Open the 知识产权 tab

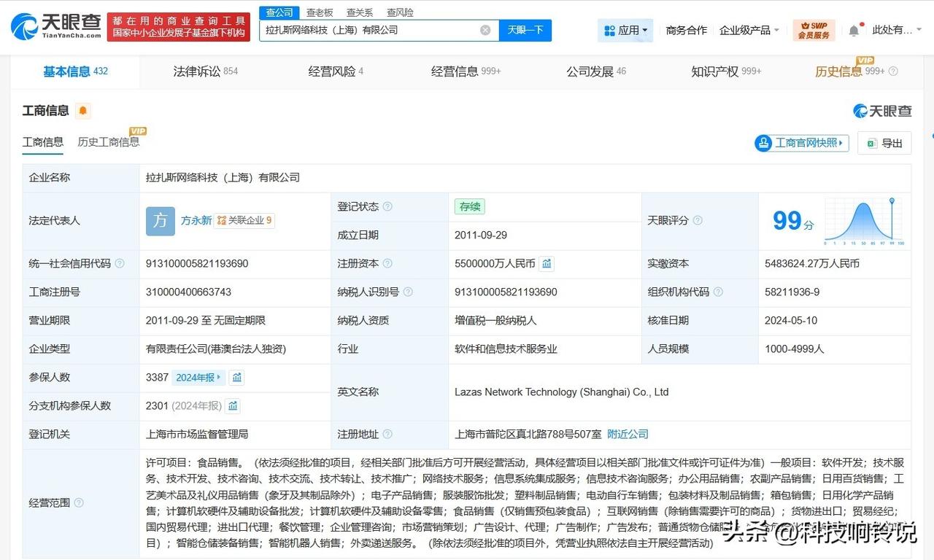point(726,71)
